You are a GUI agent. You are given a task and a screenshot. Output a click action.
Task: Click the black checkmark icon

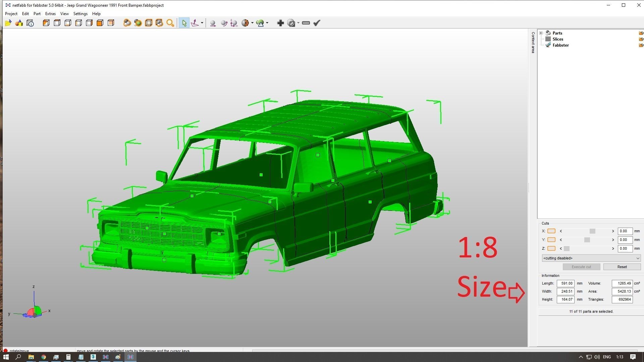[317, 23]
